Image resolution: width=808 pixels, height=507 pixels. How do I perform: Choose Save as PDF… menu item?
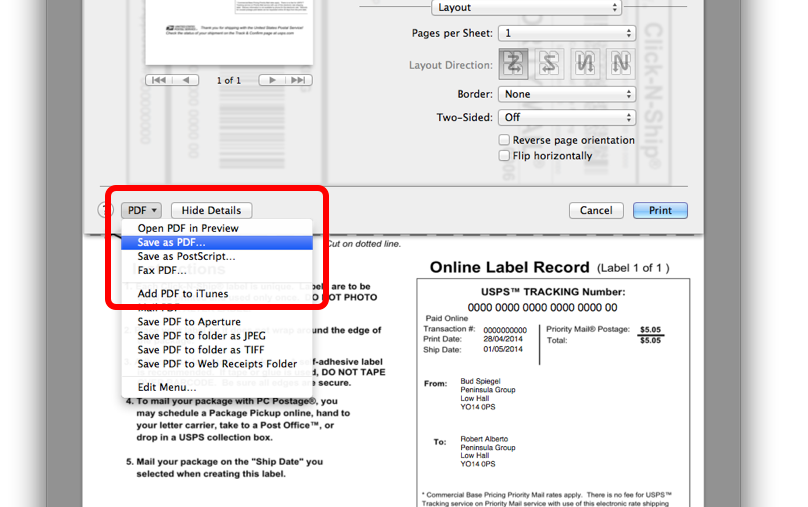pyautogui.click(x=172, y=242)
